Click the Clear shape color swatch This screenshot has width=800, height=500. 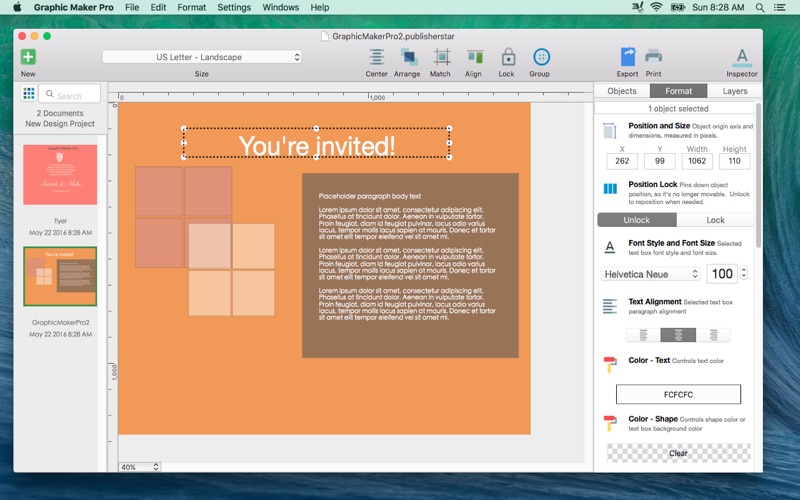click(679, 453)
